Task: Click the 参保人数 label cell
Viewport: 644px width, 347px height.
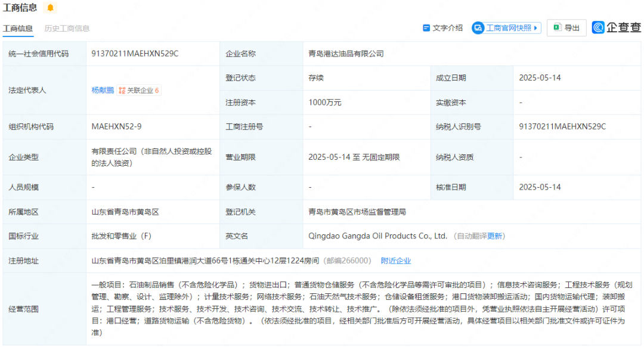Action: (261, 187)
